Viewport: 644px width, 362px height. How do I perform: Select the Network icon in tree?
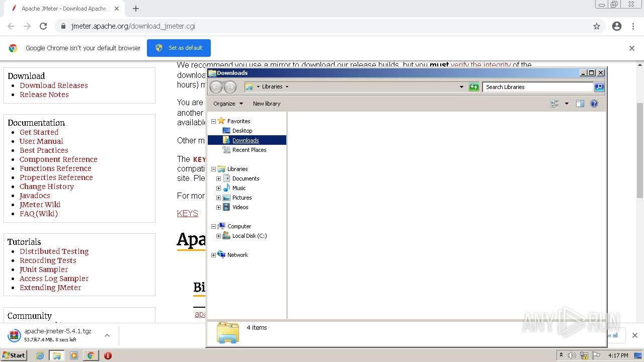pos(221,255)
